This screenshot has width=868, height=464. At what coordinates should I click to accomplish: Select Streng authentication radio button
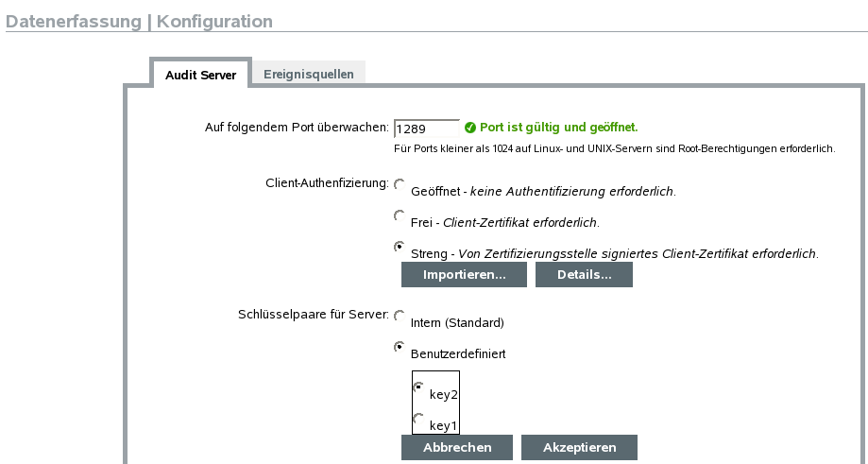[x=400, y=247]
